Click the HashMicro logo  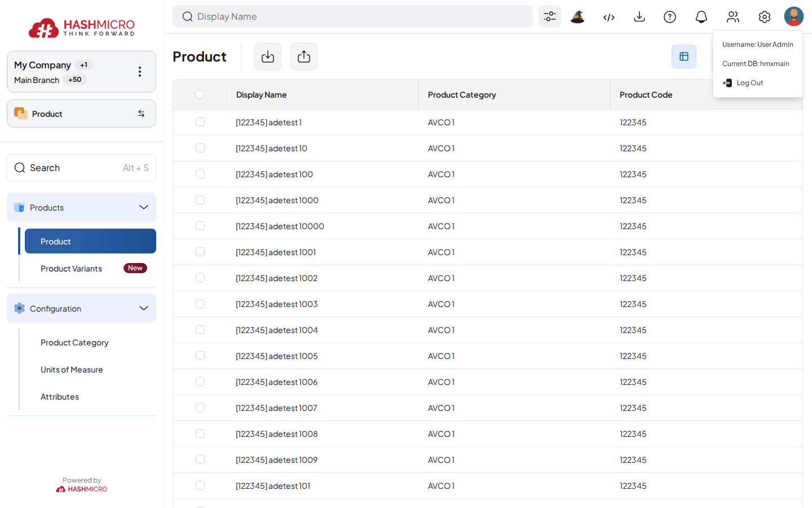tap(82, 27)
